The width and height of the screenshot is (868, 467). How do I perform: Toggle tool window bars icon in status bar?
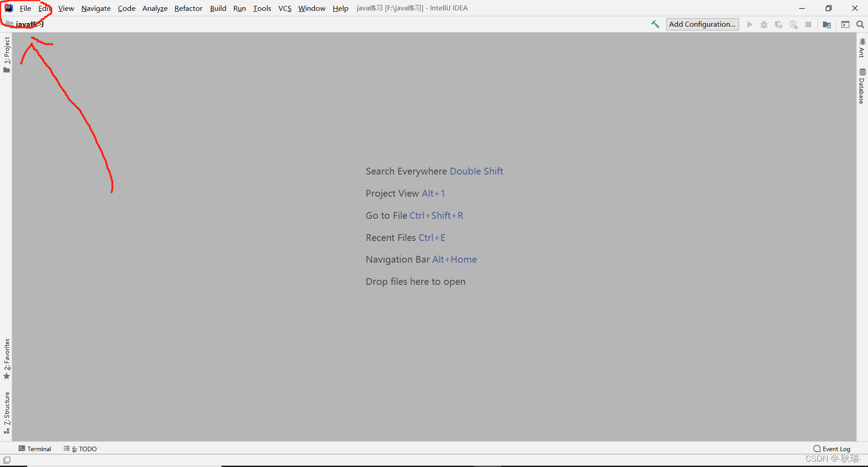[x=7, y=460]
